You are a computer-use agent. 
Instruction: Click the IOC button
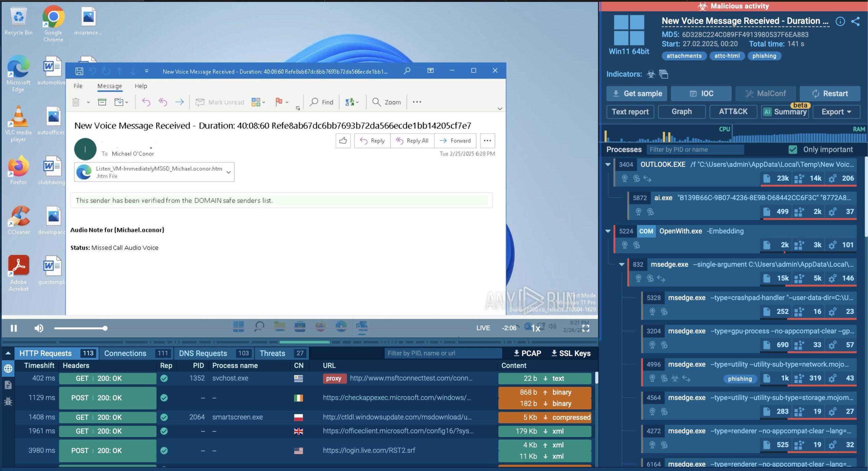click(701, 94)
